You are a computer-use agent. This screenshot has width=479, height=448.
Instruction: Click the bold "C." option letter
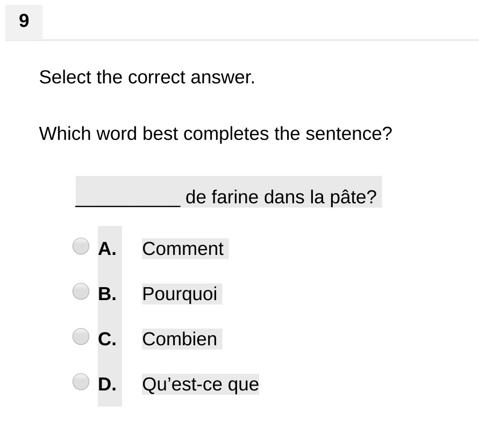click(107, 339)
